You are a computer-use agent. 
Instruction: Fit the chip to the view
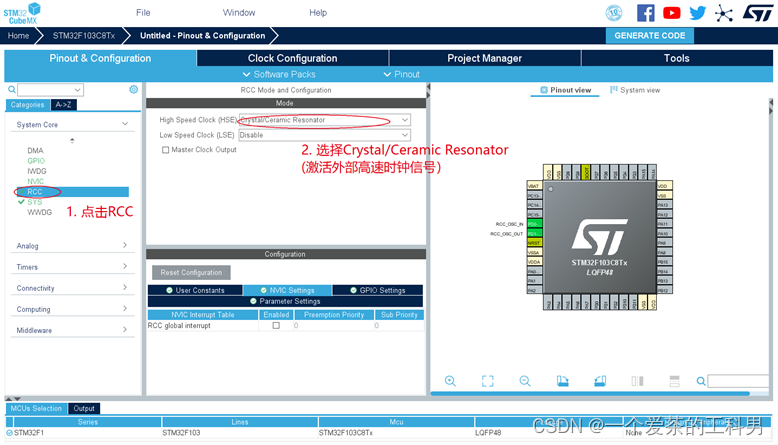(x=488, y=381)
